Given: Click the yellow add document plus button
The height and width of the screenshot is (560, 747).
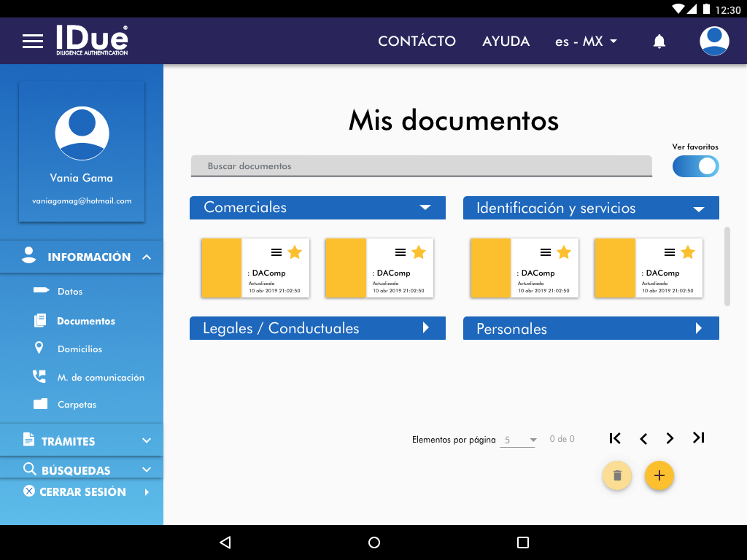Looking at the screenshot, I should click(x=659, y=475).
